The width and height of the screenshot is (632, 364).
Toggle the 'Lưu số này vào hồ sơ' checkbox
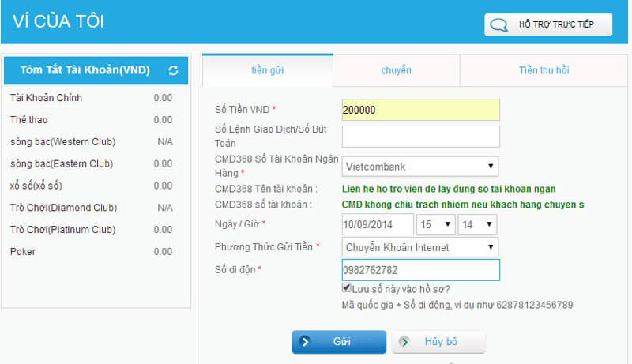347,288
